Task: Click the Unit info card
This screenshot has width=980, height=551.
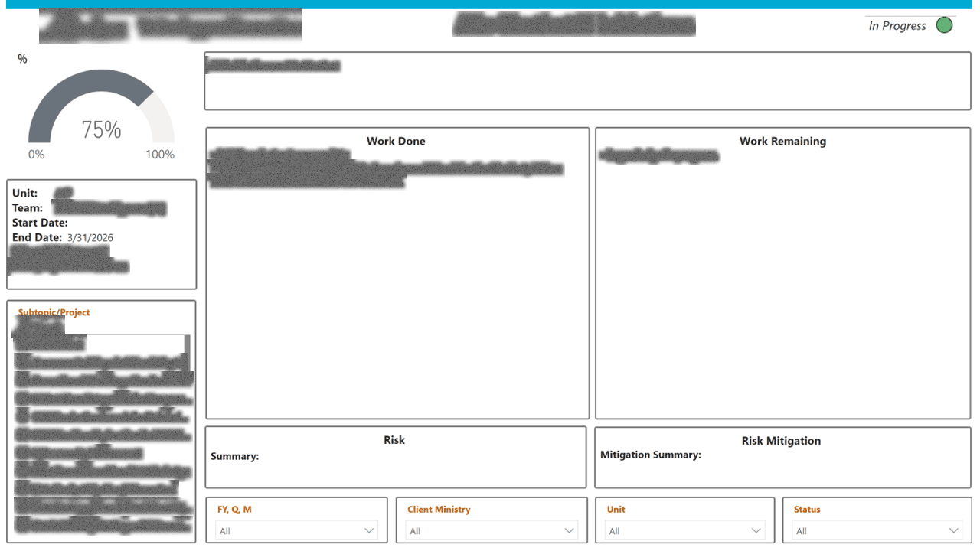Action: 101,233
